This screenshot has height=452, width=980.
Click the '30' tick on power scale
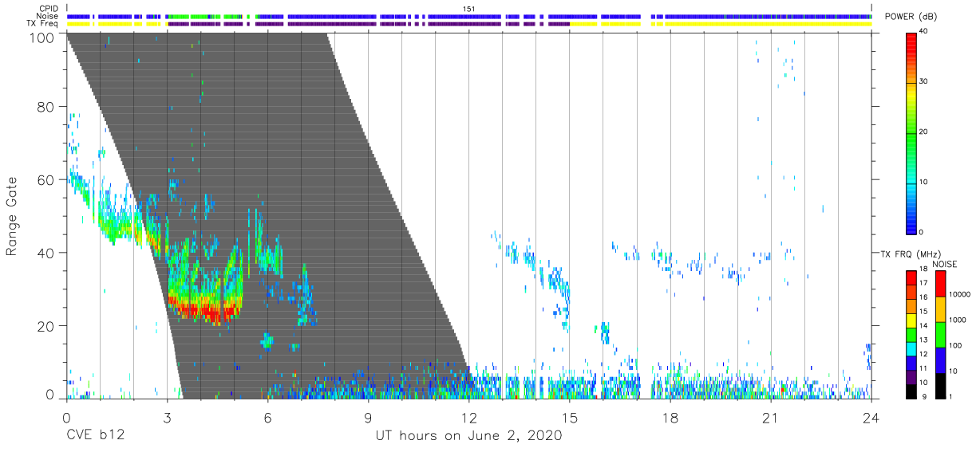click(924, 82)
